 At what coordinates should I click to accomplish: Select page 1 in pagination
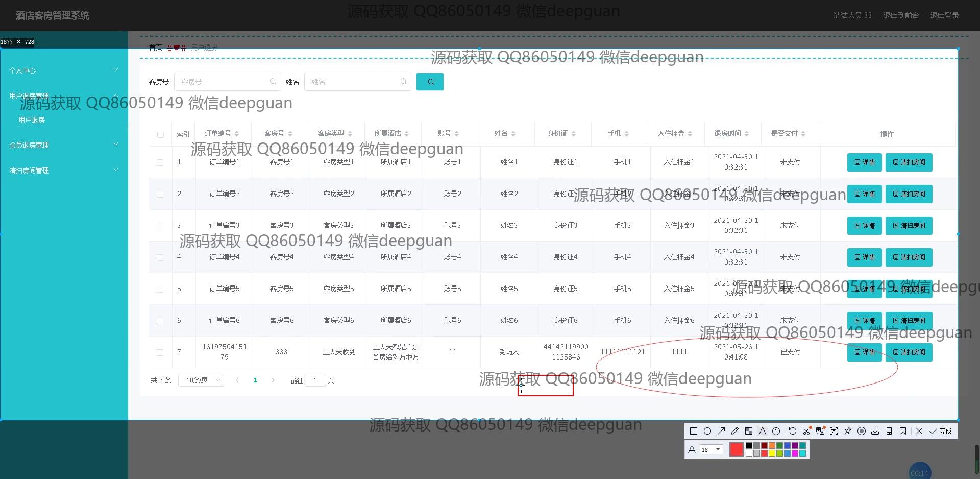coord(255,380)
